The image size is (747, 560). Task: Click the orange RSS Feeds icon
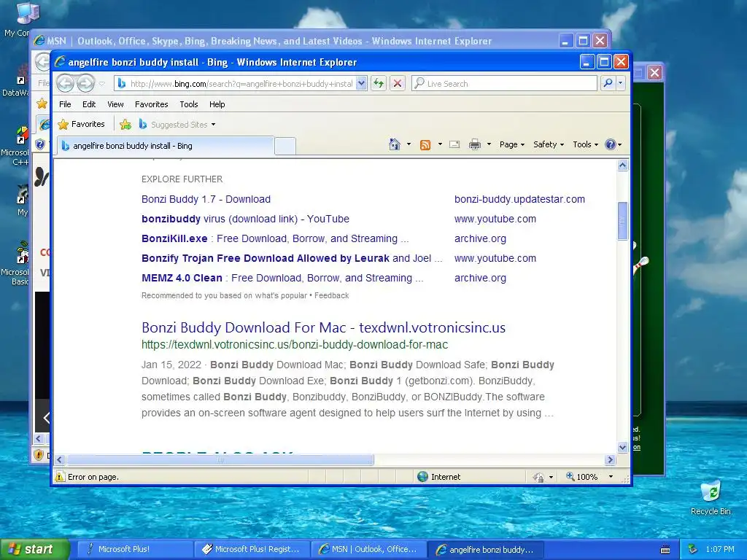click(425, 145)
